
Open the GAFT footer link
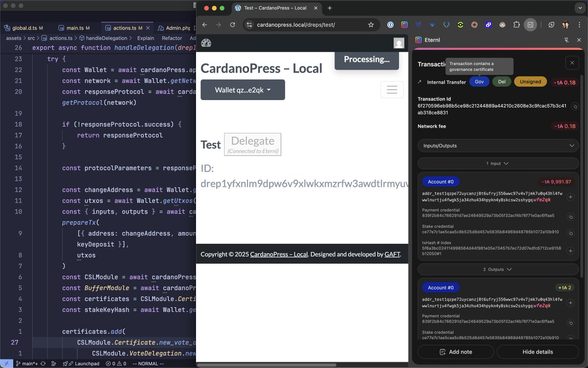pyautogui.click(x=392, y=254)
